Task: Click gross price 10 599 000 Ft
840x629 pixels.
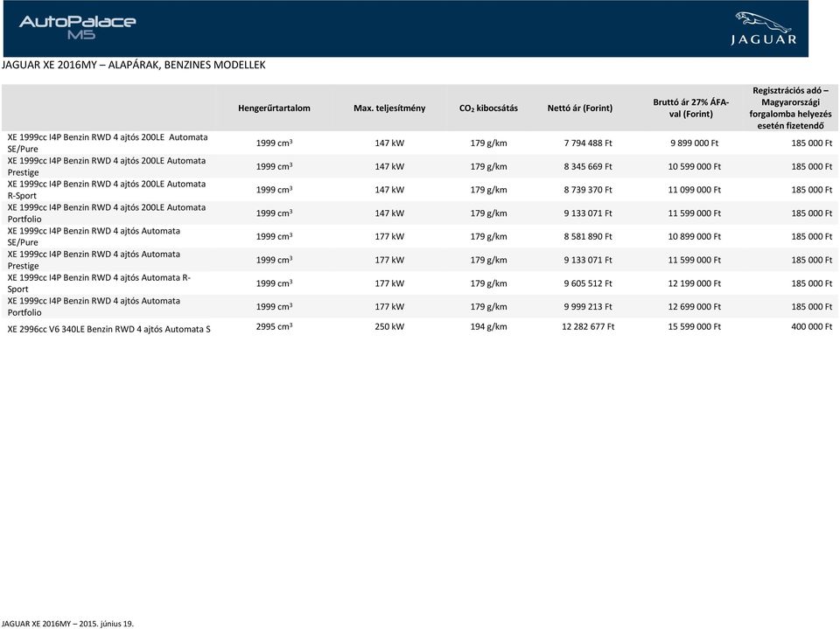Action: click(694, 166)
